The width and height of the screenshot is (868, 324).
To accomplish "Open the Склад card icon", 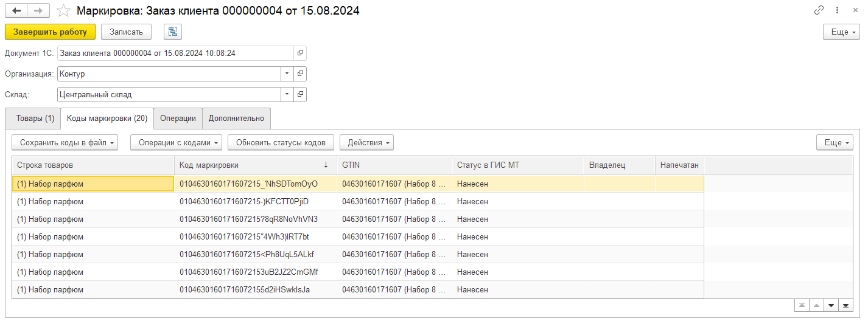I will (x=300, y=94).
